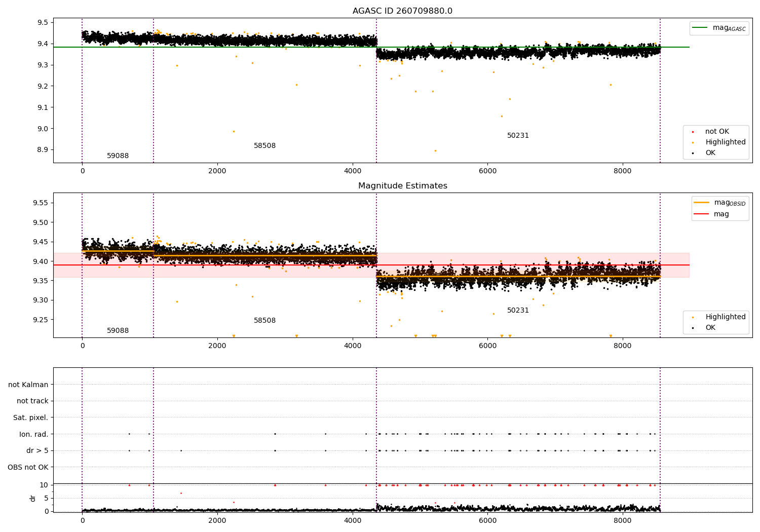Screen dimensions: 760x532
Task: Click the 'Ion. rad.' axis label
Action: [34, 434]
